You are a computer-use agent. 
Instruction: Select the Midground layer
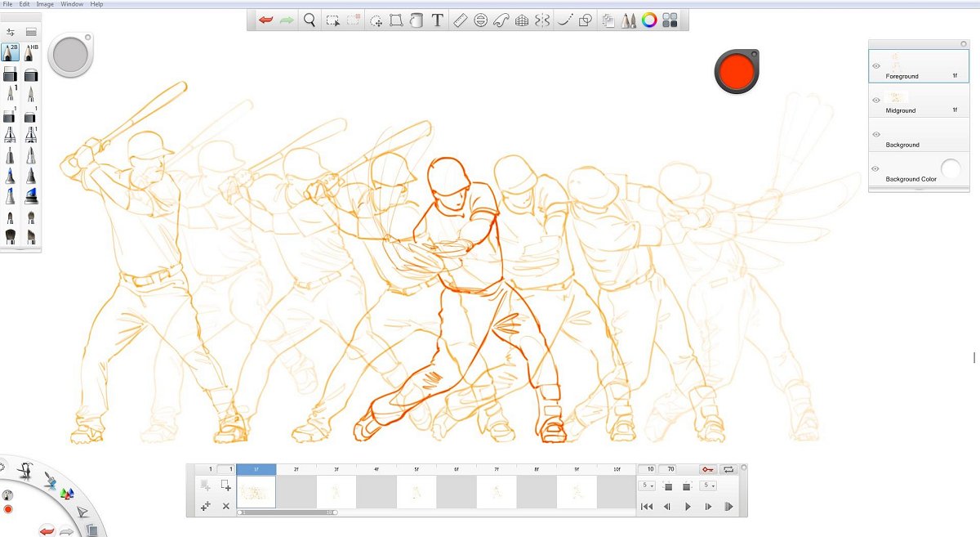point(919,100)
